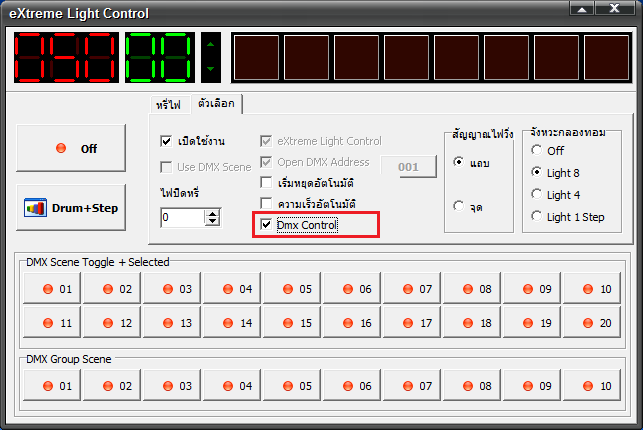Toggle DMX scene 06
The width and height of the screenshot is (643, 430).
pos(352,289)
